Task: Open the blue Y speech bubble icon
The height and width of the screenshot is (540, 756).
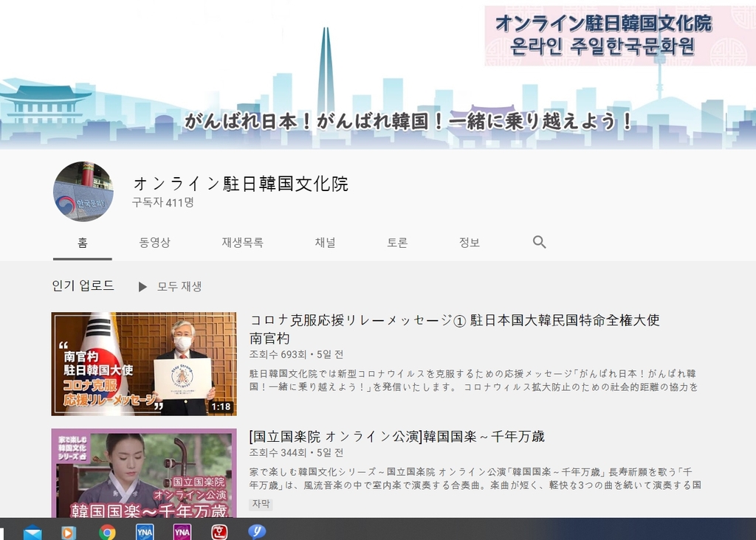Action: point(256,531)
